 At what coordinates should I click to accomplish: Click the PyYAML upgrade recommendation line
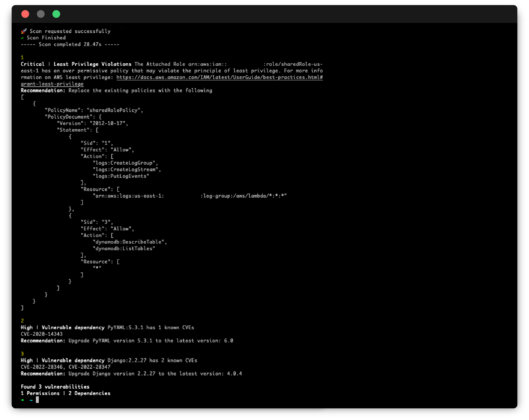pos(127,341)
